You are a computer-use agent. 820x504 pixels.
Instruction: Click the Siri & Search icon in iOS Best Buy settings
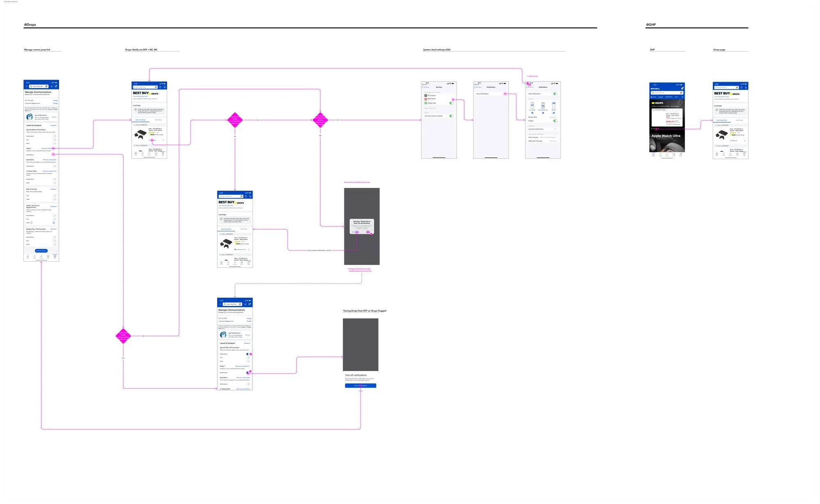pos(426,96)
